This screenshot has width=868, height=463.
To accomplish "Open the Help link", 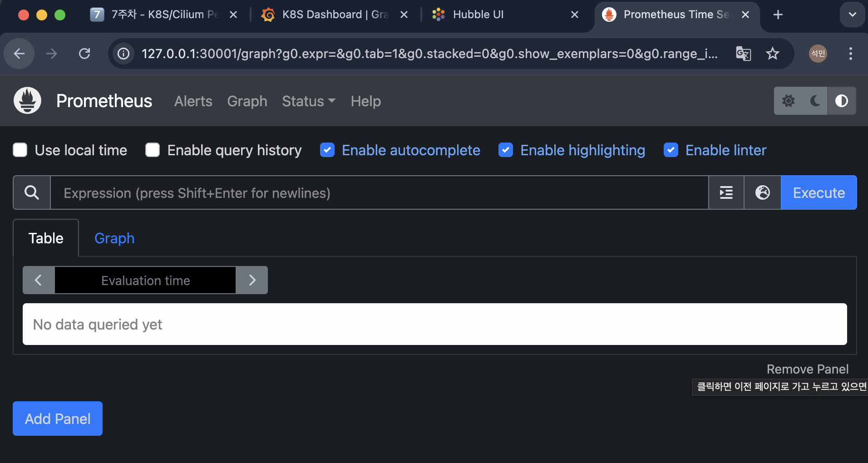I will [x=366, y=101].
